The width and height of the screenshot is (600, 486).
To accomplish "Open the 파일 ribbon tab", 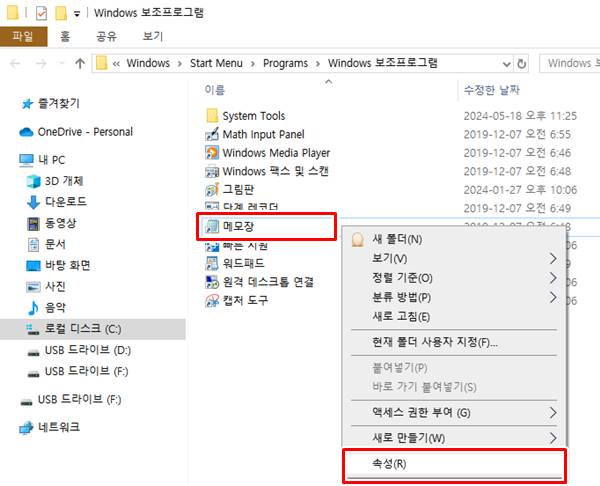I will click(x=23, y=36).
